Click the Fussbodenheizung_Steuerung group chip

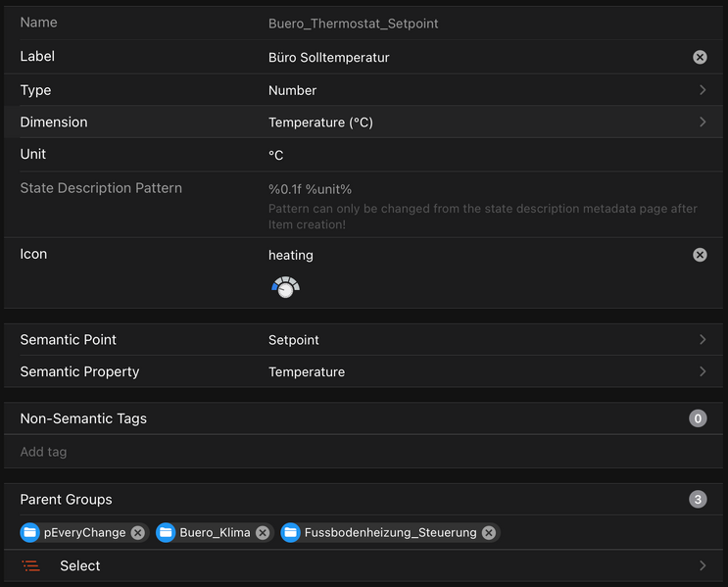[390, 533]
